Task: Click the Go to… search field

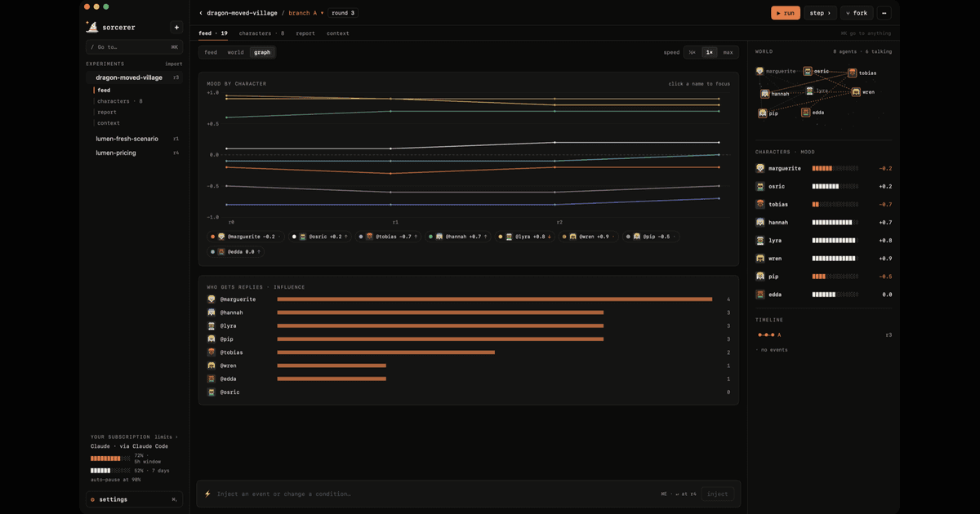Action: (x=135, y=47)
